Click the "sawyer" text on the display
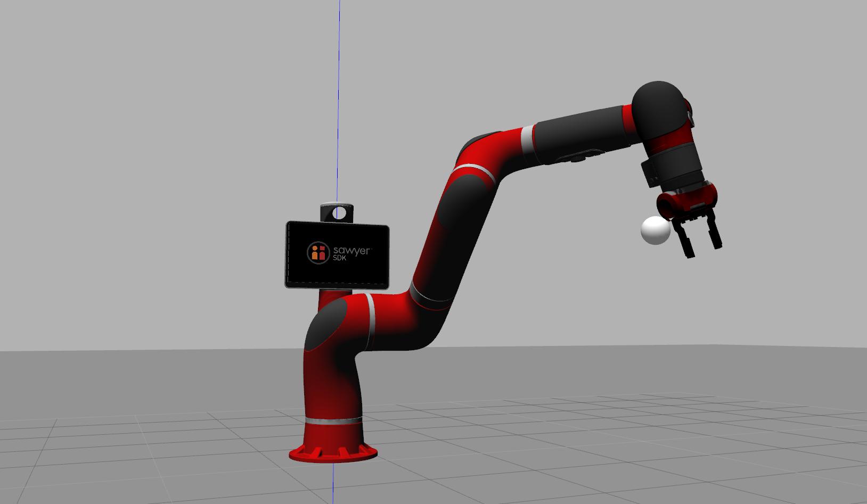The image size is (867, 504). pyautogui.click(x=351, y=250)
